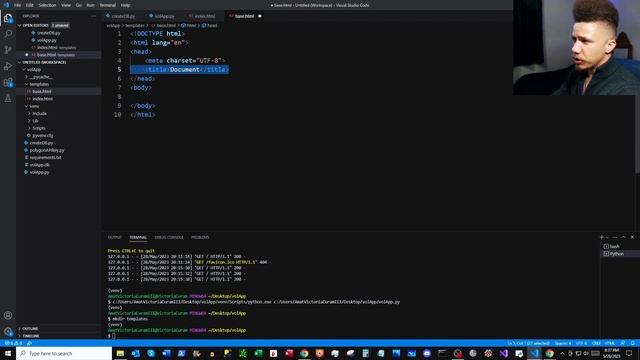Image resolution: width=640 pixels, height=360 pixels.
Task: Switch to the createDB.py editor tab
Action: (x=121, y=16)
